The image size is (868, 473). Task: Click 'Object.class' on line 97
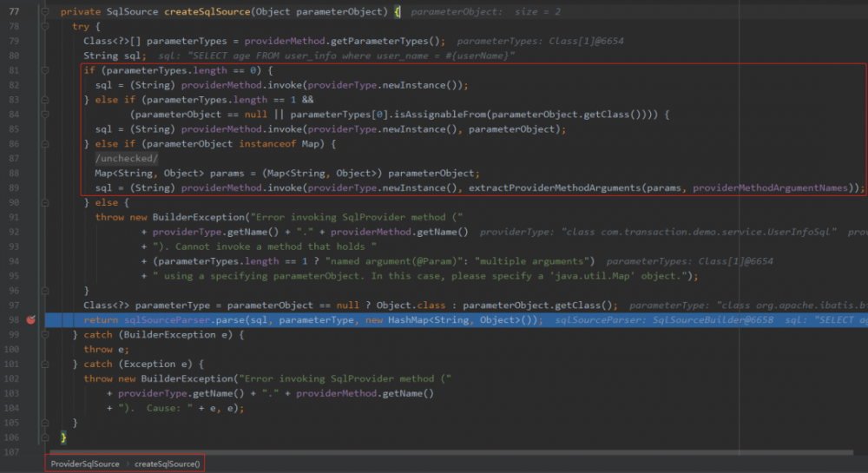pyautogui.click(x=411, y=305)
